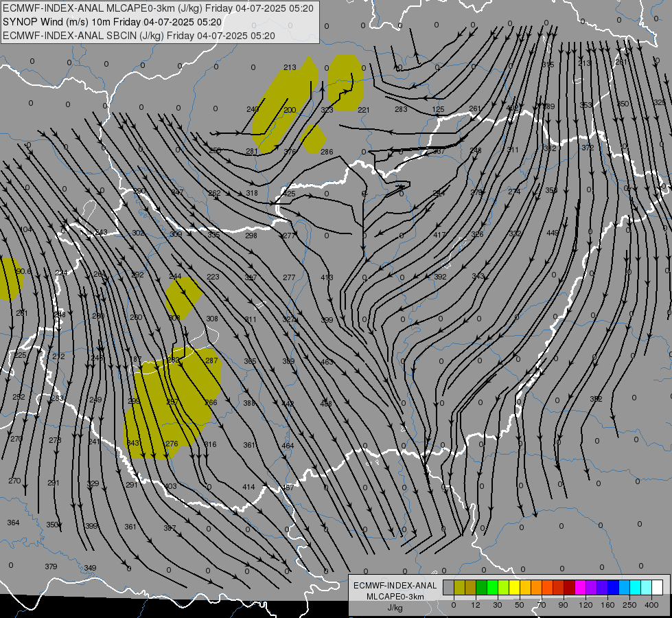Image resolution: width=672 pixels, height=618 pixels.
Task: Click the map value 425
Action: pos(289,194)
